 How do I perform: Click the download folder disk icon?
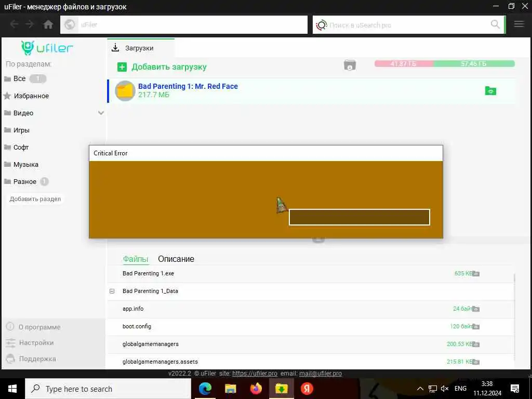tap(350, 65)
